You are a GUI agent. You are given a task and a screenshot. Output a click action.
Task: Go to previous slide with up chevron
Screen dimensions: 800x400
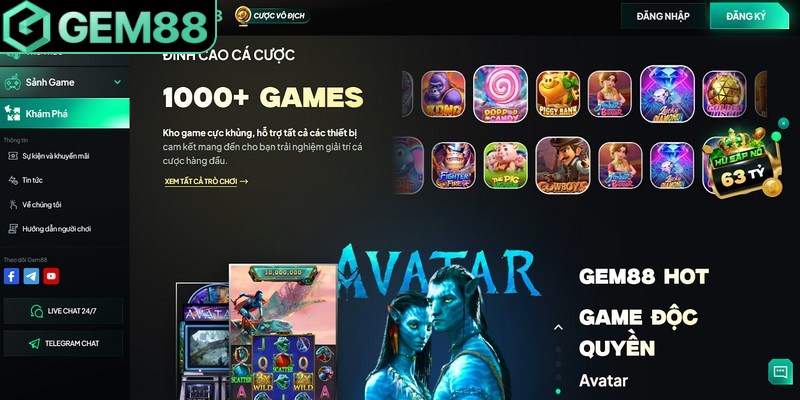(x=558, y=328)
